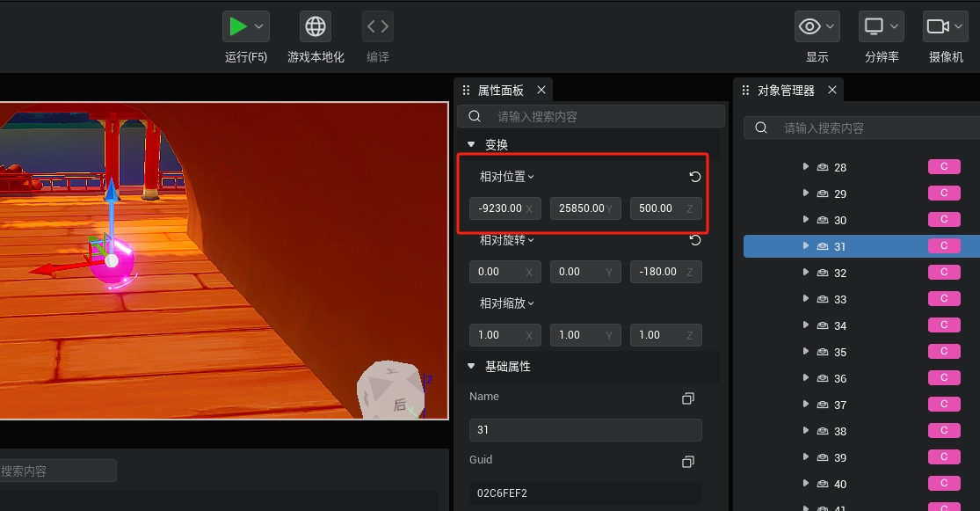Click the Display eye icon

(x=809, y=26)
